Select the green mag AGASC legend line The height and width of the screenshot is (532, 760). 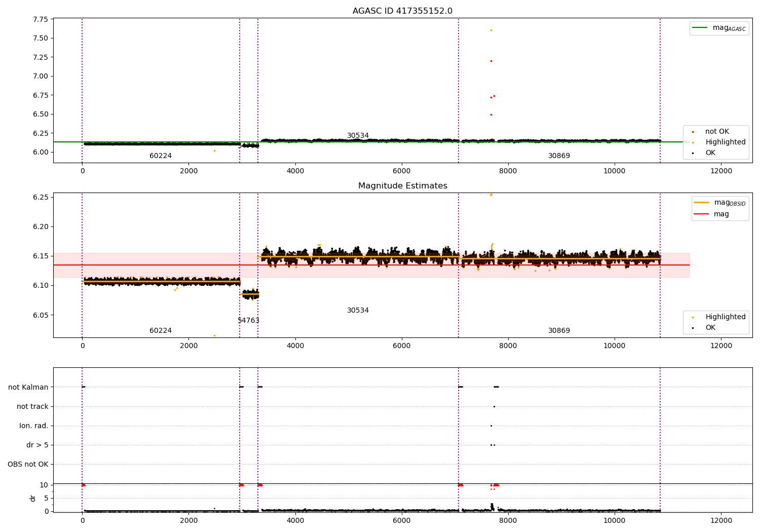tap(700, 28)
